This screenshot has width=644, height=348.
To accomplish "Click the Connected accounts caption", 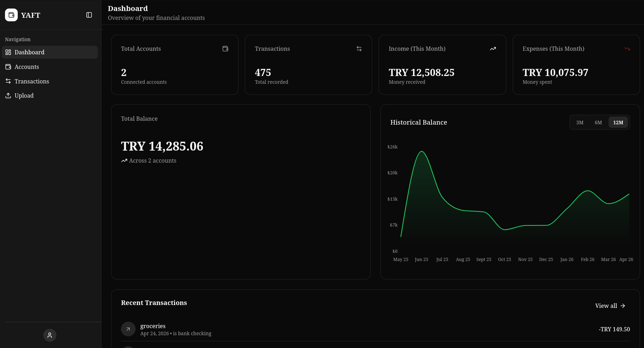I will click(144, 82).
